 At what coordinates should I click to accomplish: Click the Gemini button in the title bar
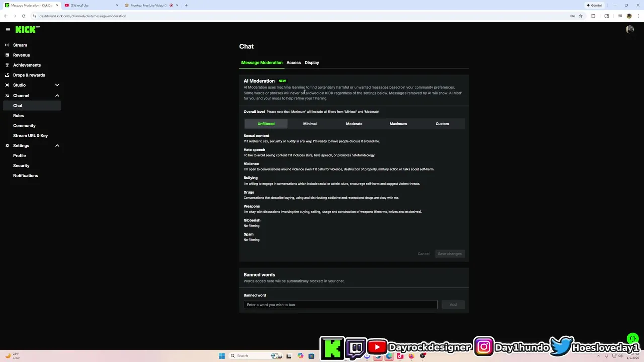point(594,5)
